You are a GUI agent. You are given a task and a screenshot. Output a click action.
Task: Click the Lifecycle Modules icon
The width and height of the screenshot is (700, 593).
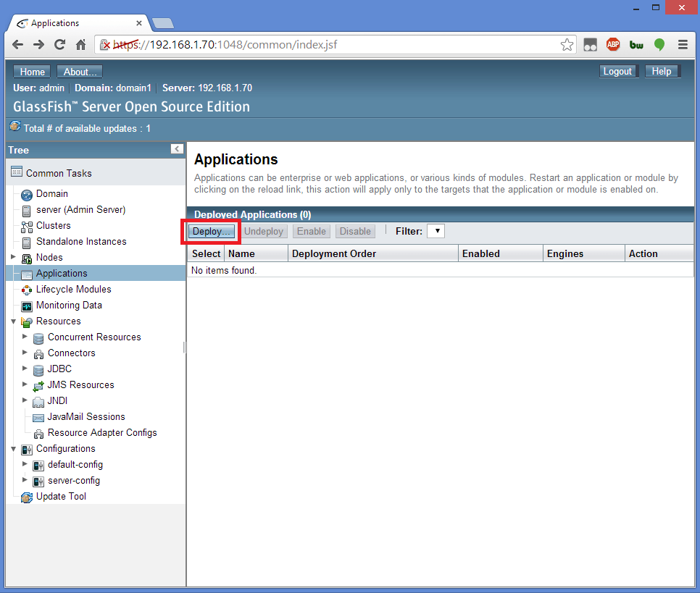point(27,290)
